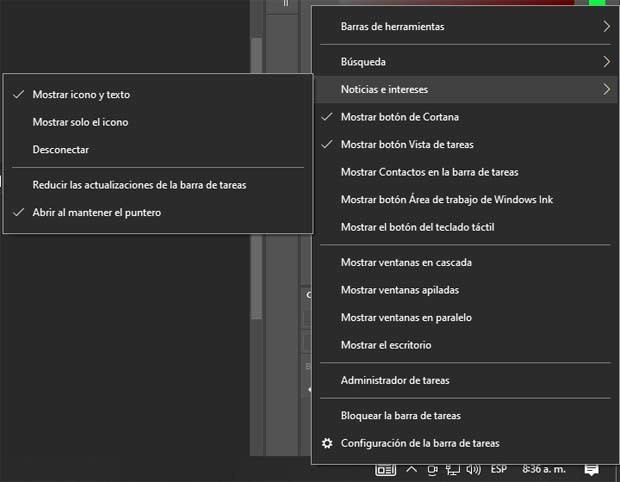The height and width of the screenshot is (482, 620).
Task: Open Configuración de la barra de tareas
Action: (465, 443)
